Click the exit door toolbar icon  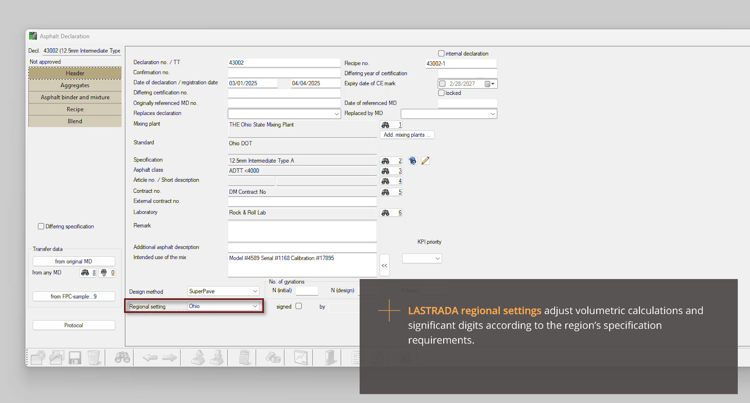[330, 358]
